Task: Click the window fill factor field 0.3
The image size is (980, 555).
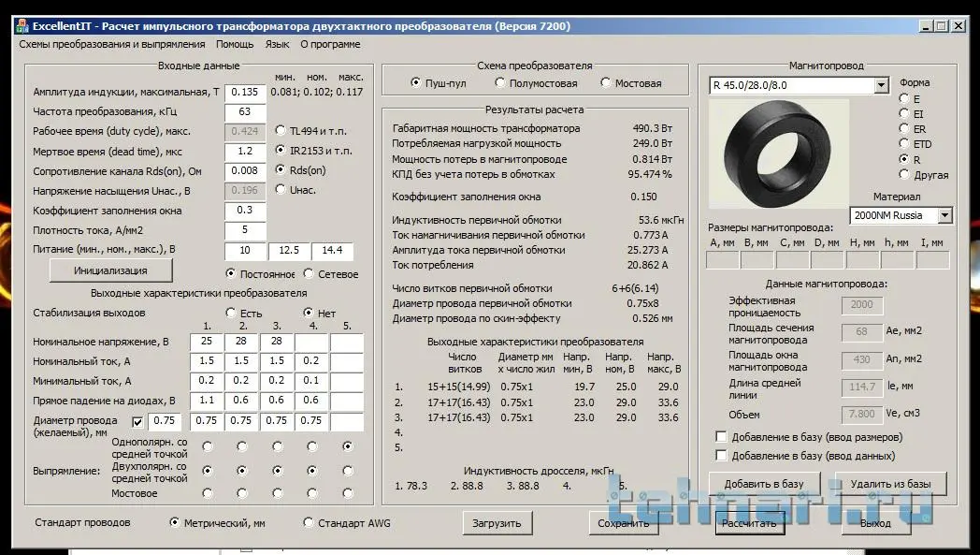Action: click(245, 211)
